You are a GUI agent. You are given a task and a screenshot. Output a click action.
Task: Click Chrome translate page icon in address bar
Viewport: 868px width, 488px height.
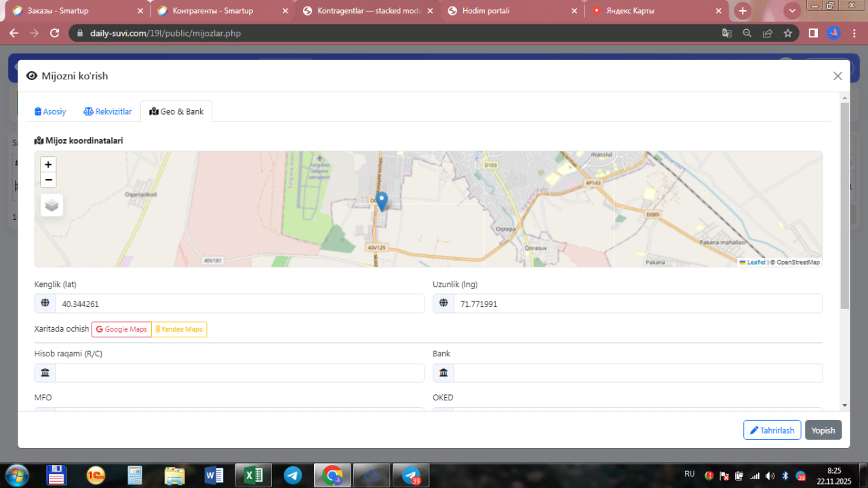726,33
